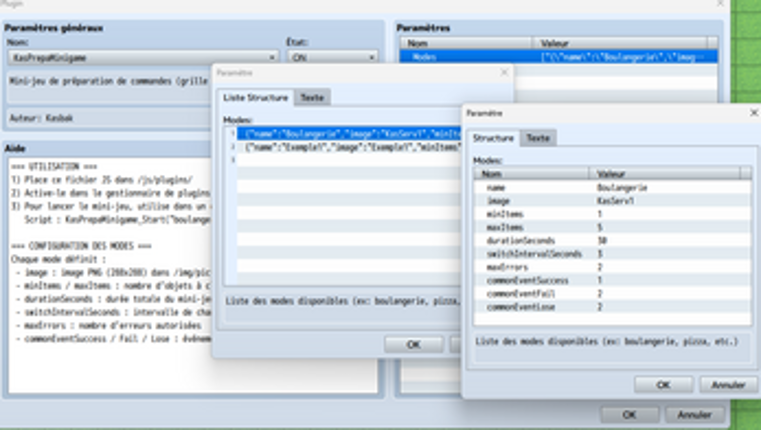Select the commonEventFail parameter row
Image resolution: width=761 pixels, height=430 pixels.
click(612, 294)
